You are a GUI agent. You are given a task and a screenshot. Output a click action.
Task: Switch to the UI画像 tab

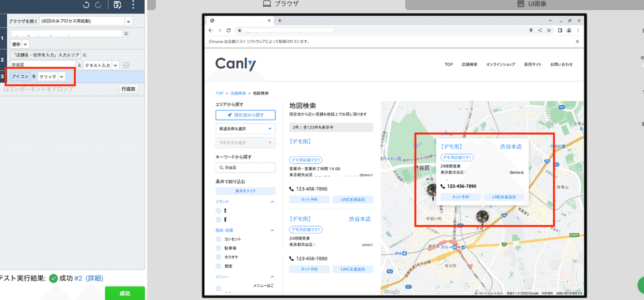531,4
